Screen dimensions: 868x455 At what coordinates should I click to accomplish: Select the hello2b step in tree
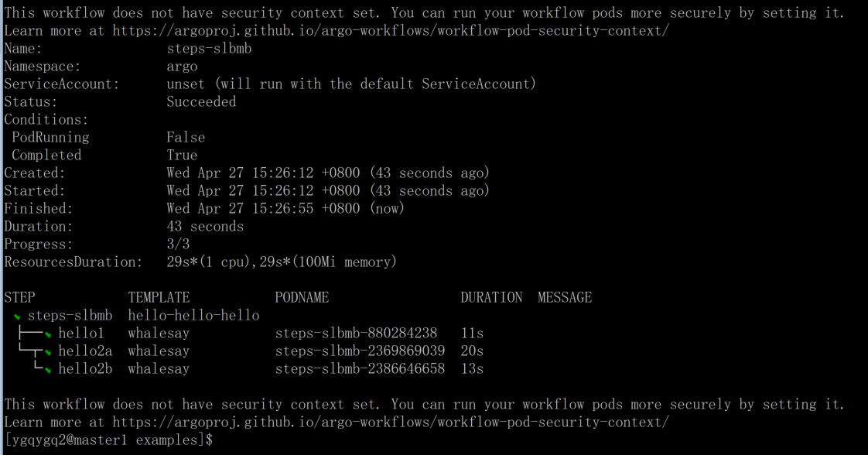coord(85,368)
